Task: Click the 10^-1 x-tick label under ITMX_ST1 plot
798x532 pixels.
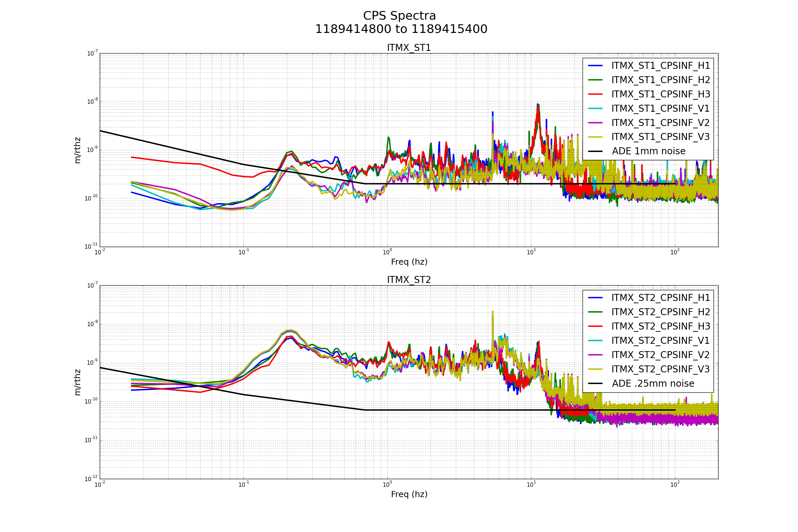Action: tap(243, 252)
